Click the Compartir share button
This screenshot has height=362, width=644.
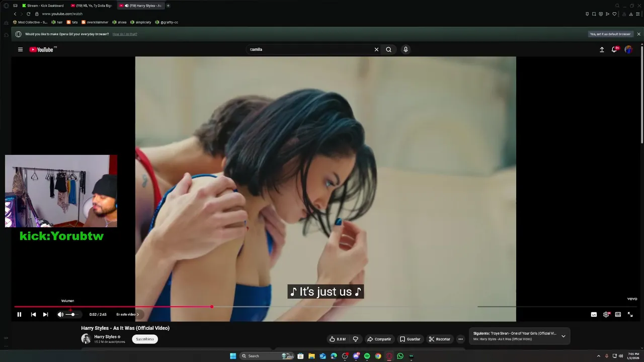click(x=379, y=339)
